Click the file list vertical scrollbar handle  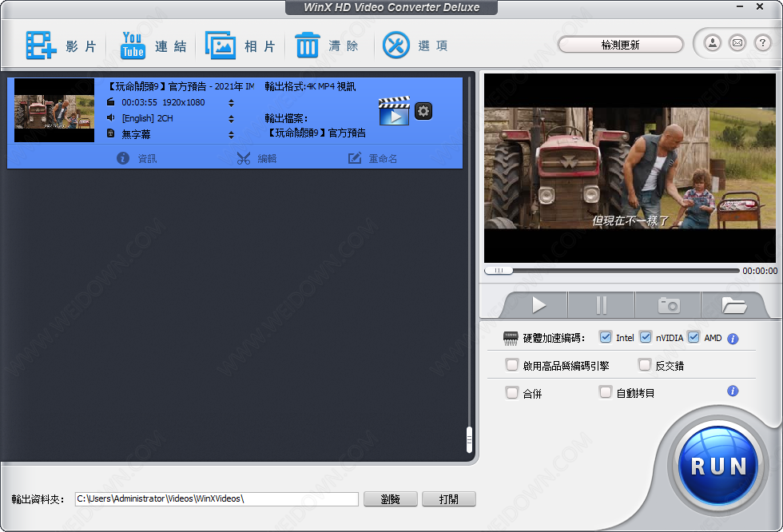coord(469,439)
